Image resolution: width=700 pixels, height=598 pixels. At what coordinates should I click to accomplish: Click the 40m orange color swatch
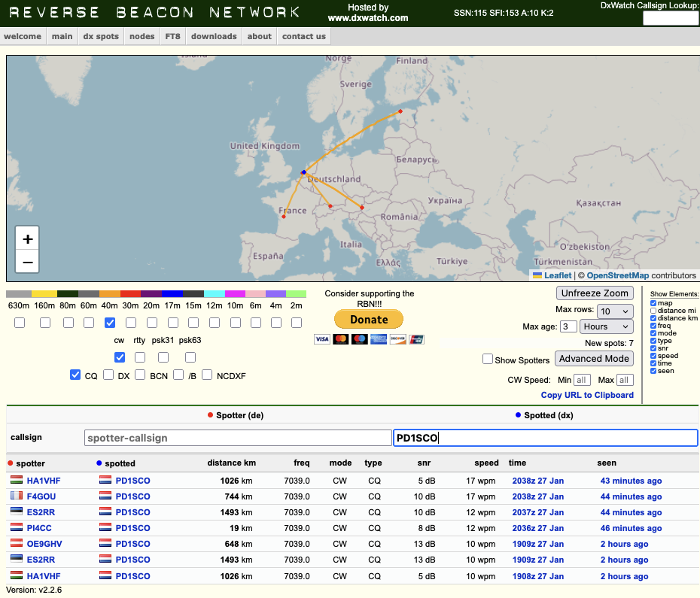pyautogui.click(x=110, y=293)
